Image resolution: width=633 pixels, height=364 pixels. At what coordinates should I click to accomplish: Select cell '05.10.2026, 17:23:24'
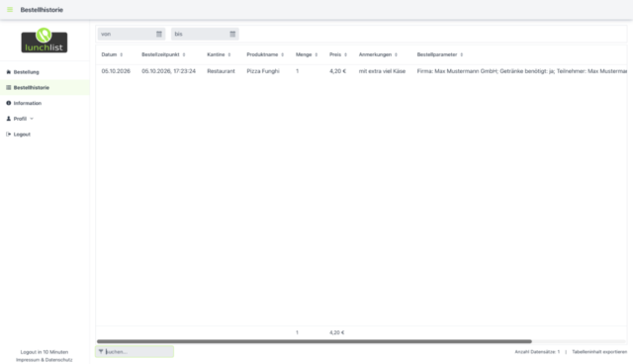[168, 71]
